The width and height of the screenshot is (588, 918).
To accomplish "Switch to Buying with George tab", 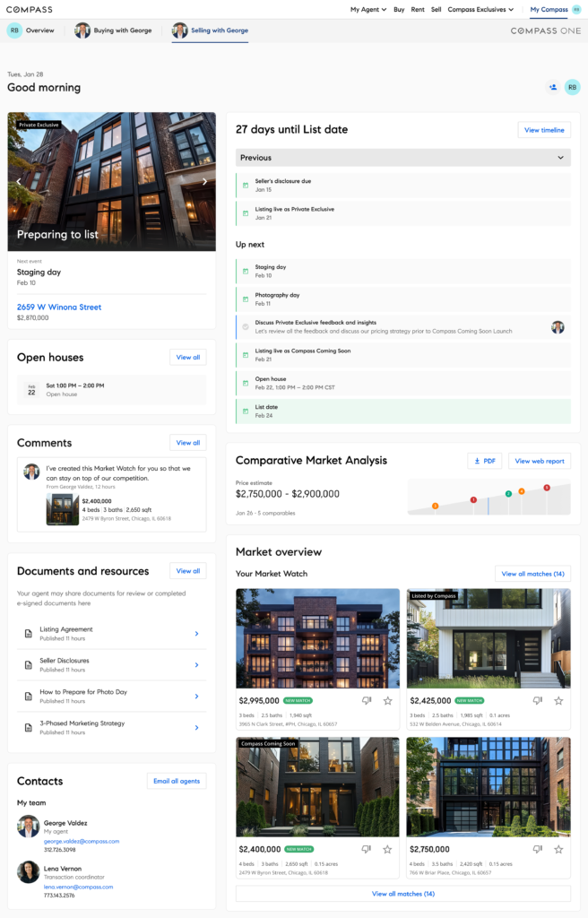I will point(114,30).
